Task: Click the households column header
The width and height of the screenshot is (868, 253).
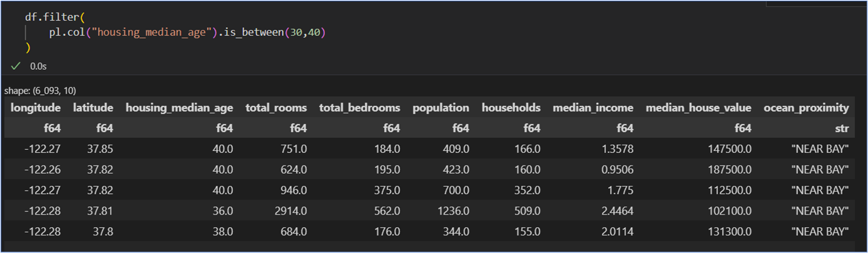Action: pos(511,108)
